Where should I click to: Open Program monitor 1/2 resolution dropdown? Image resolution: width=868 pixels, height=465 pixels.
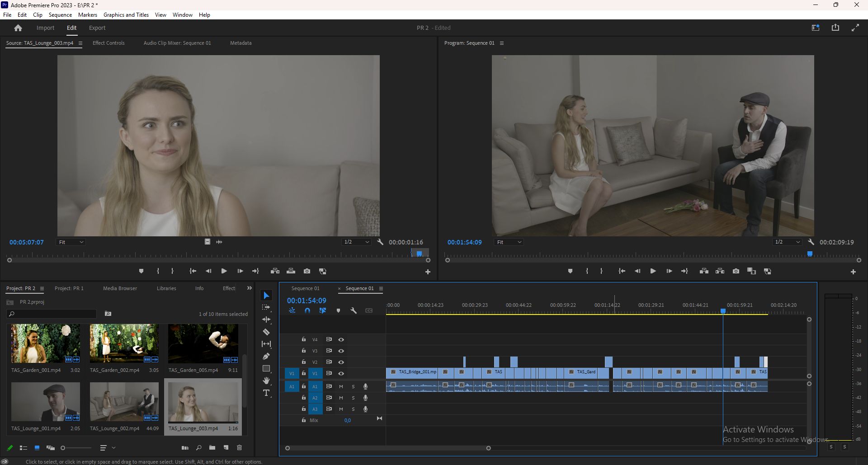point(787,242)
